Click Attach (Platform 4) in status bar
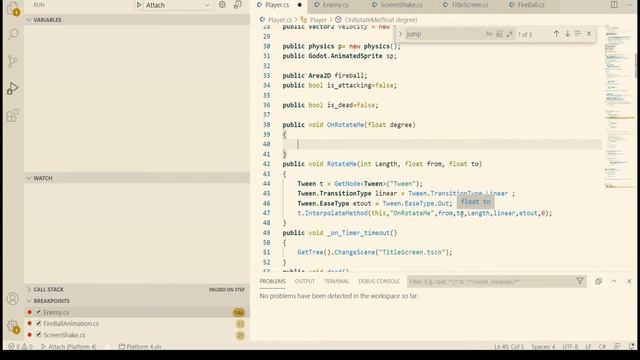Screen dimensions: 640x360 tap(69, 347)
